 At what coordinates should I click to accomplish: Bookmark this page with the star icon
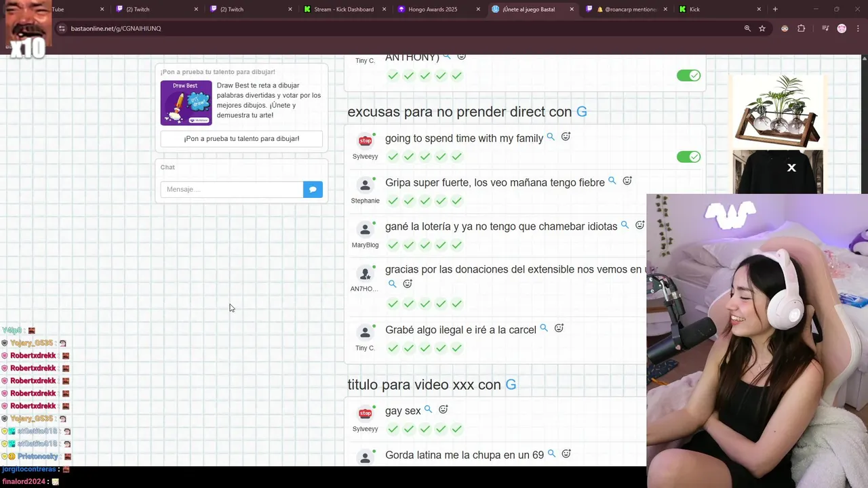click(762, 28)
